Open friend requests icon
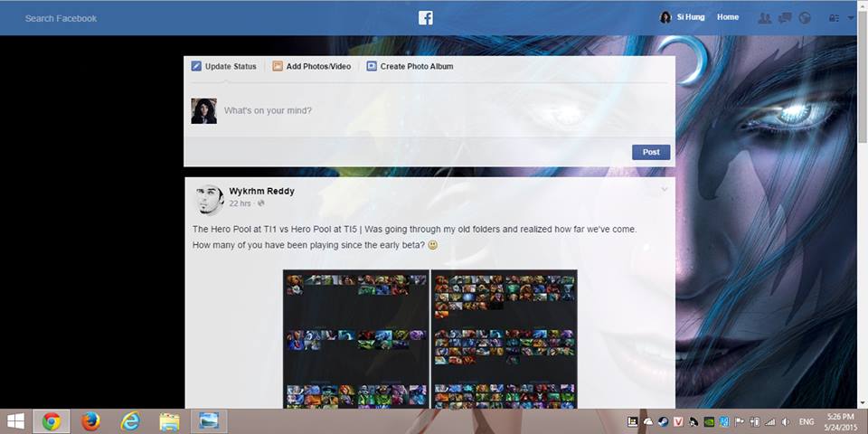 click(x=765, y=18)
